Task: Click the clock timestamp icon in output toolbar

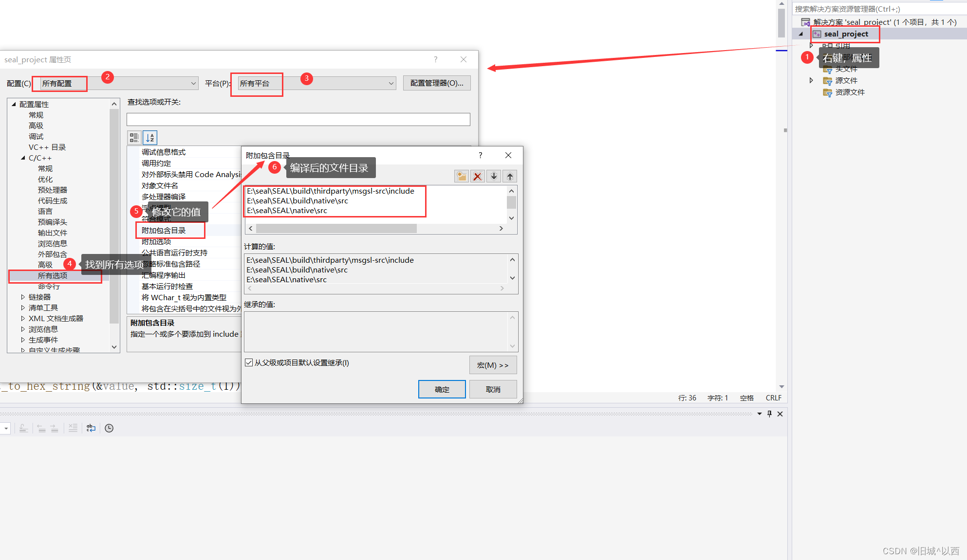Action: [x=109, y=428]
